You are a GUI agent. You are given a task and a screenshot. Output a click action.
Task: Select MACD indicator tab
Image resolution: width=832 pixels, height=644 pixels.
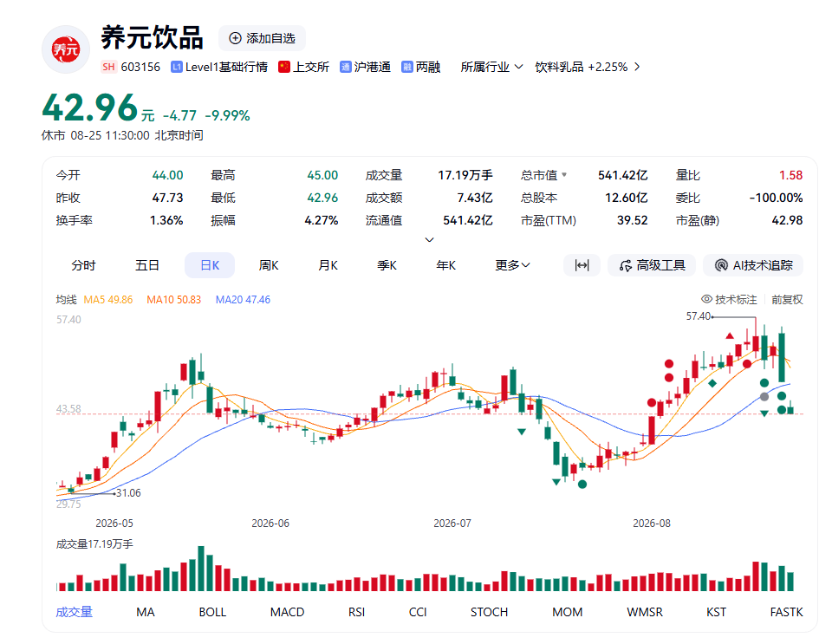287,612
